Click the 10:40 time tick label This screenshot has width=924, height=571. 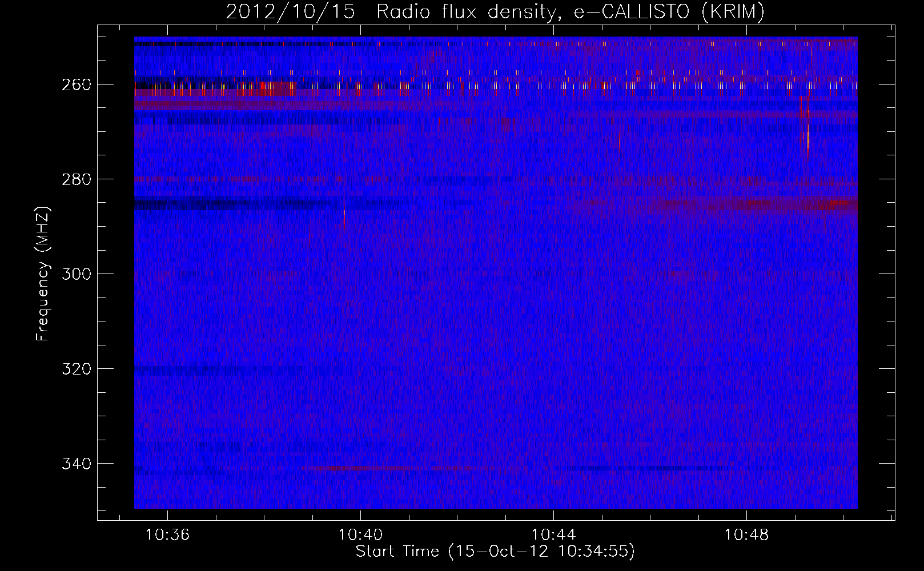coord(360,535)
